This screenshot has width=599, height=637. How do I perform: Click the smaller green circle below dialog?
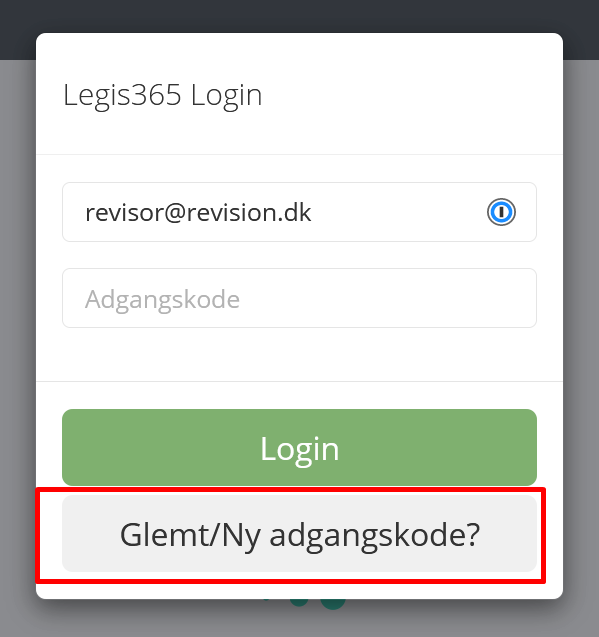(x=299, y=602)
